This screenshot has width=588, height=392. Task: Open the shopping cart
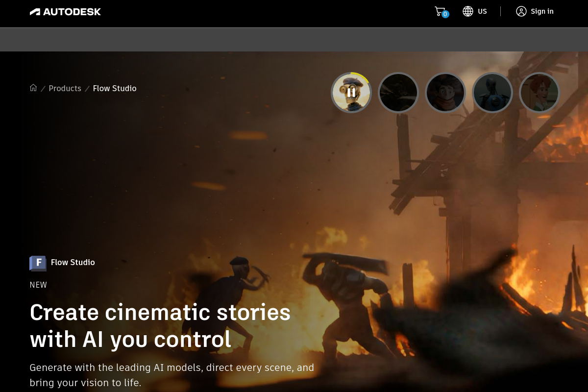click(x=441, y=11)
